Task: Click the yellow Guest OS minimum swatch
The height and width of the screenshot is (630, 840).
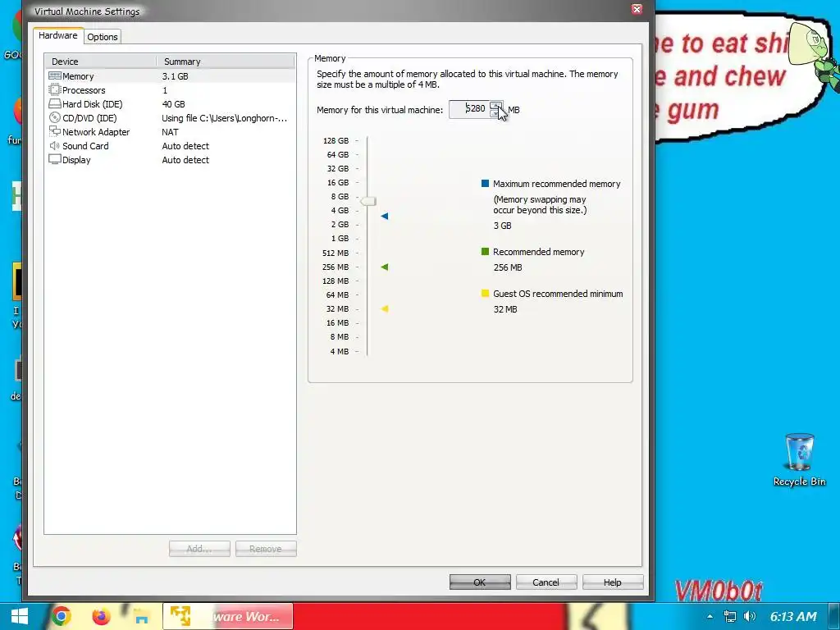Action: [485, 293]
